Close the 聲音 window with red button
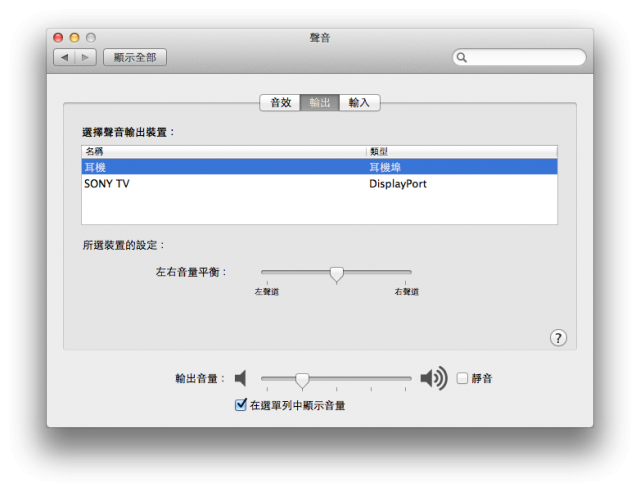Viewport: 640px width, 492px height. 58,38
